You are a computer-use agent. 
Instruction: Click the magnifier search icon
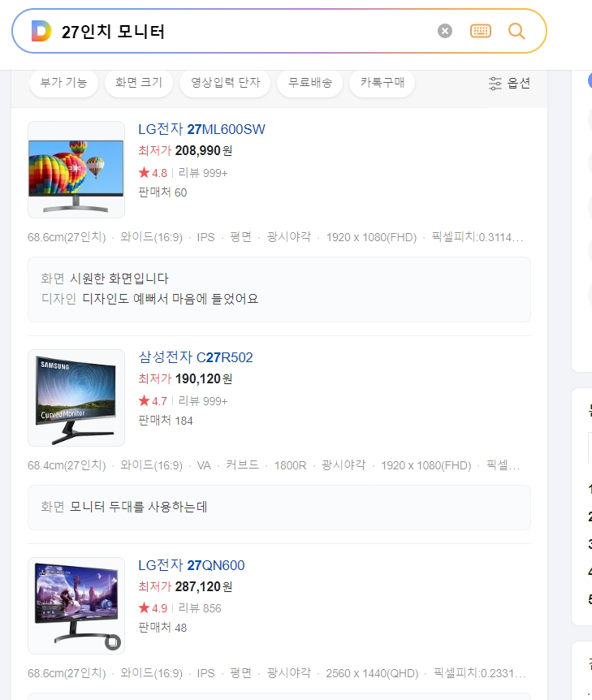click(x=516, y=31)
